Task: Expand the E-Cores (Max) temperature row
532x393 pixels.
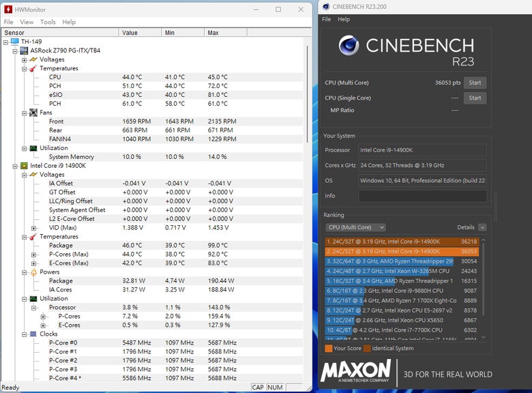Action: (x=33, y=263)
